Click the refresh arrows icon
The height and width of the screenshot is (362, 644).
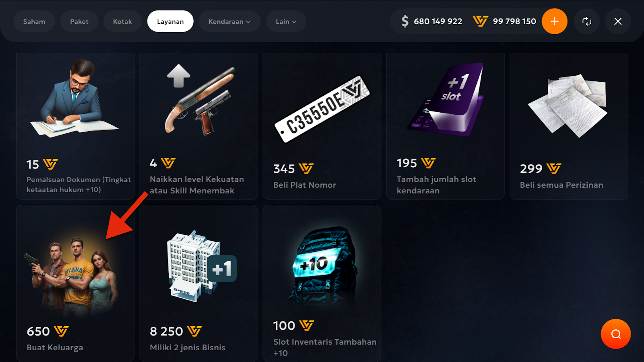[587, 21]
